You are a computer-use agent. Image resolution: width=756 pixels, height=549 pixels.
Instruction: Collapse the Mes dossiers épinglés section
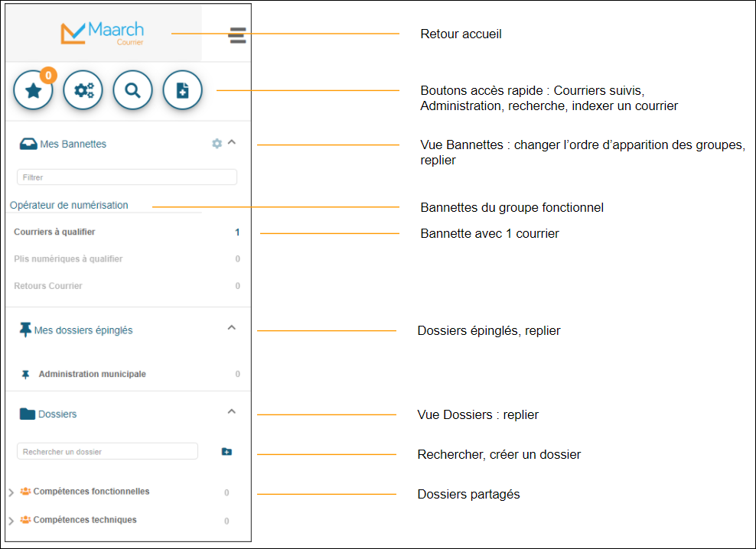point(232,328)
